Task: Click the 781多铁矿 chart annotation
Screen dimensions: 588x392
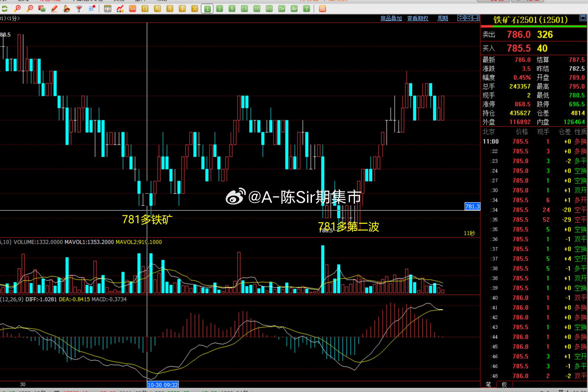Action: 147,220
